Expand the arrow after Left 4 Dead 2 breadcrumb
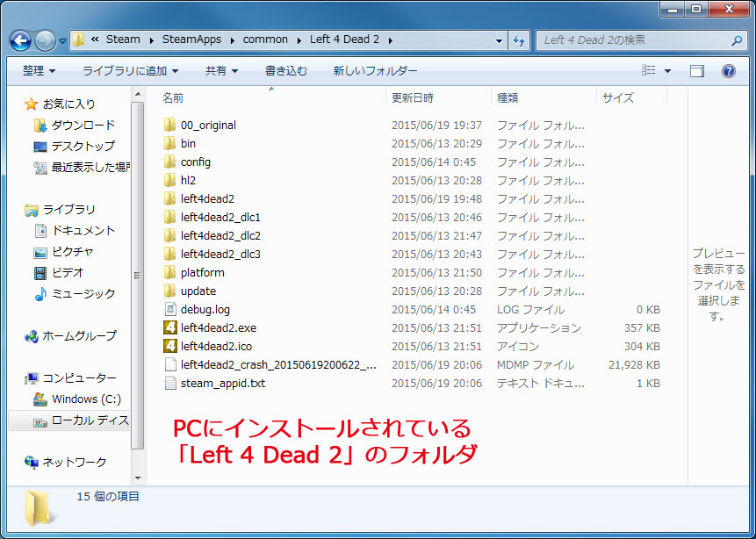This screenshot has width=756, height=539. (x=391, y=40)
